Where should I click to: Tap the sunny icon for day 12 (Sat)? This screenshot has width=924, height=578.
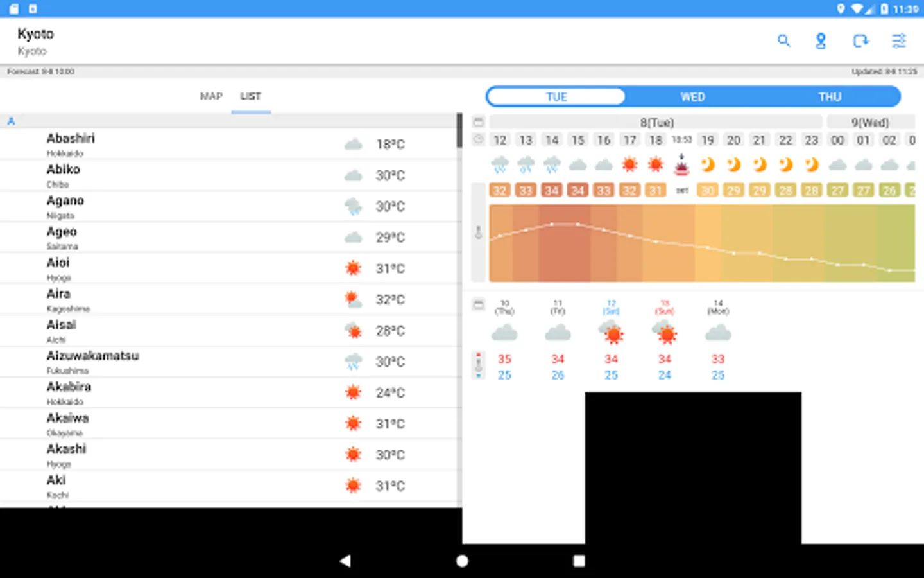click(x=611, y=333)
